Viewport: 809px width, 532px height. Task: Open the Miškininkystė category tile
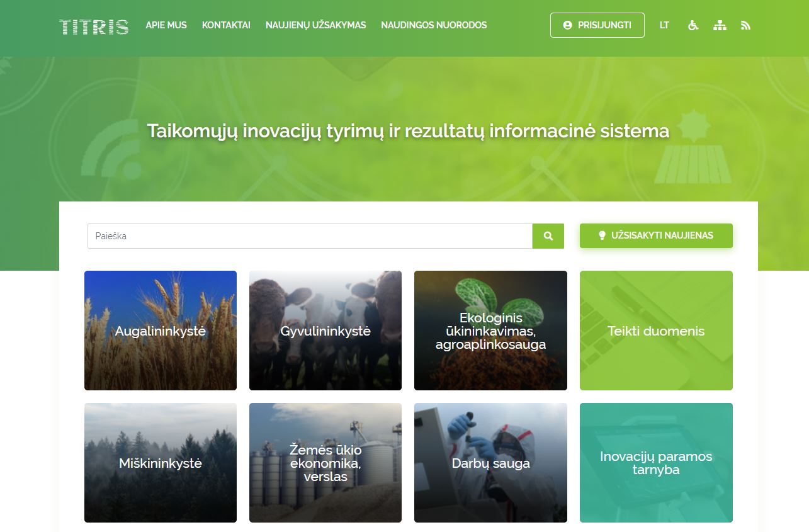161,463
